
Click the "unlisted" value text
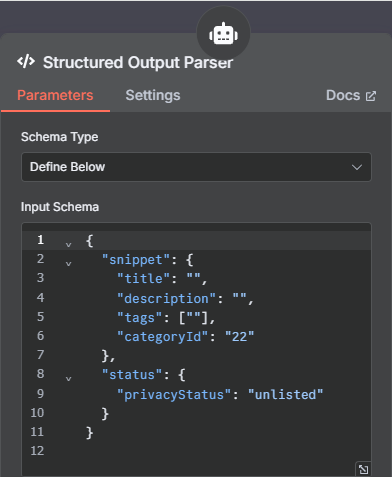(x=285, y=395)
